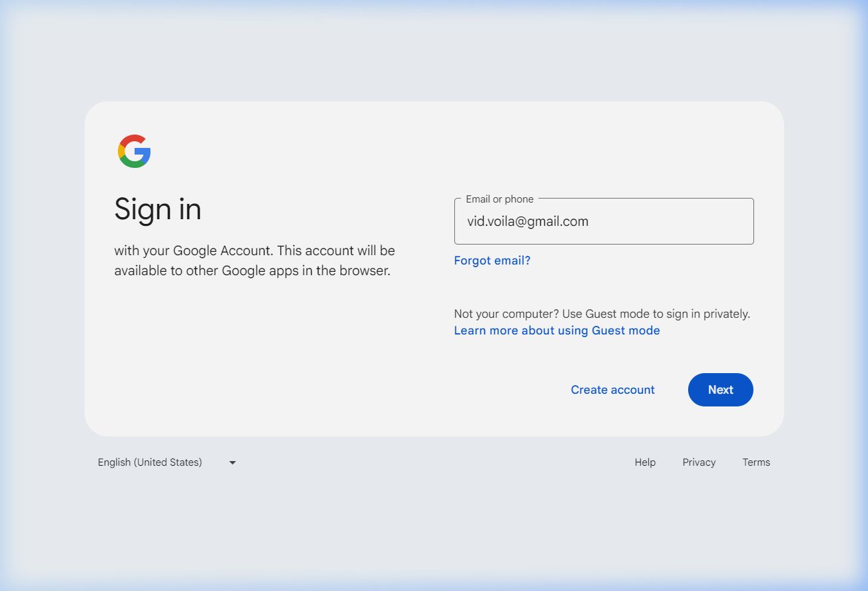The height and width of the screenshot is (591, 868).
Task: Click the right border of the email box
Action: (753, 221)
